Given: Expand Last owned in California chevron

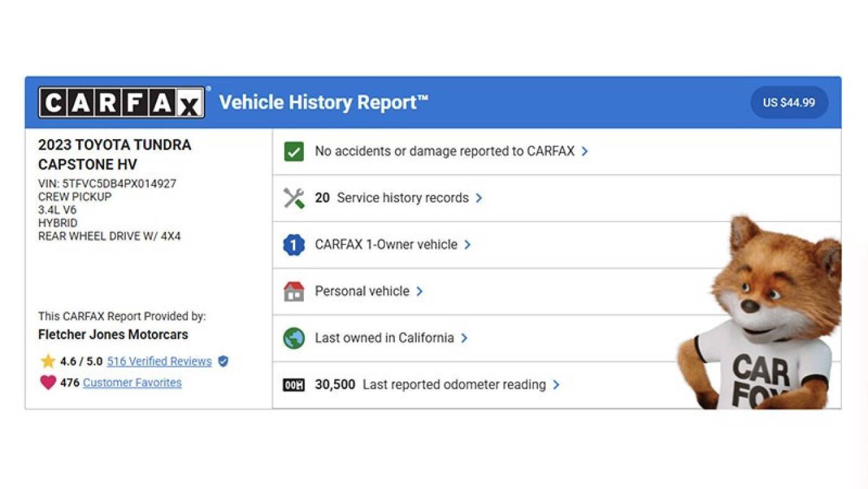Looking at the screenshot, I should coord(464,338).
